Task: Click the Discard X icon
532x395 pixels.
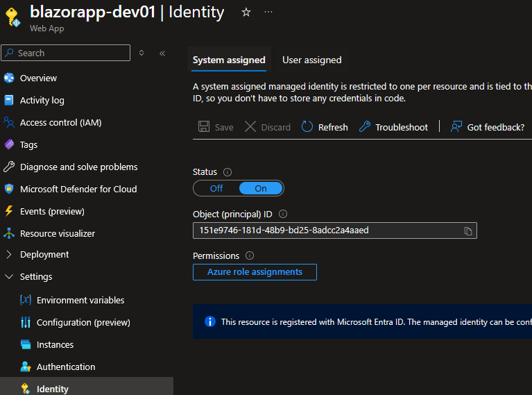Action: click(x=250, y=126)
